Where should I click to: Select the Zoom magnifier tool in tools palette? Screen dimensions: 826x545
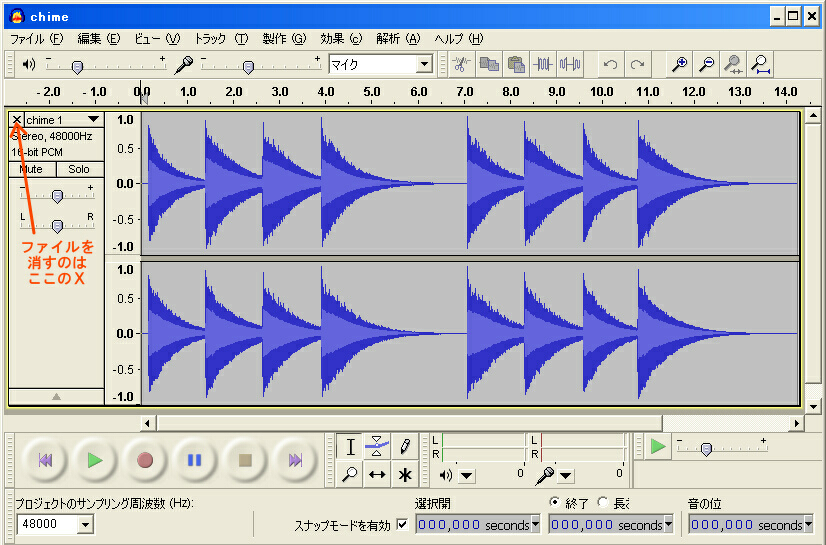(350, 474)
